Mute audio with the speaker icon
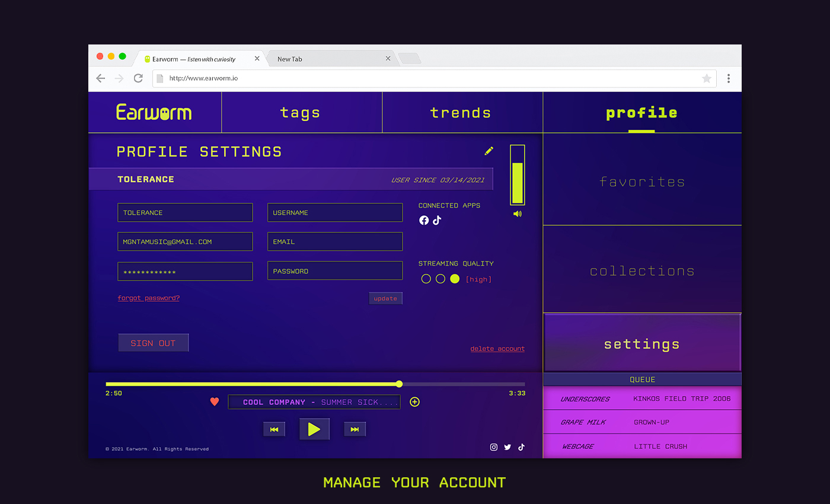The image size is (830, 504). coord(518,213)
